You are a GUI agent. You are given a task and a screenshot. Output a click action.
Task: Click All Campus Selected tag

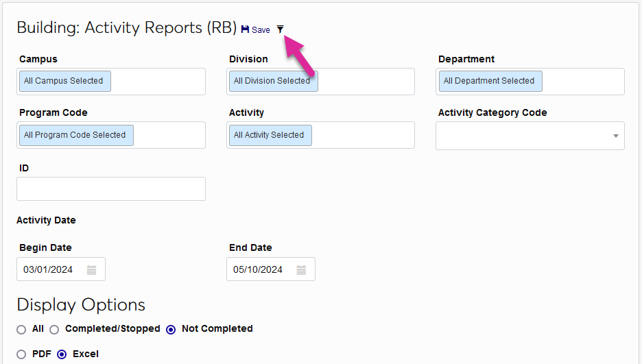(65, 81)
